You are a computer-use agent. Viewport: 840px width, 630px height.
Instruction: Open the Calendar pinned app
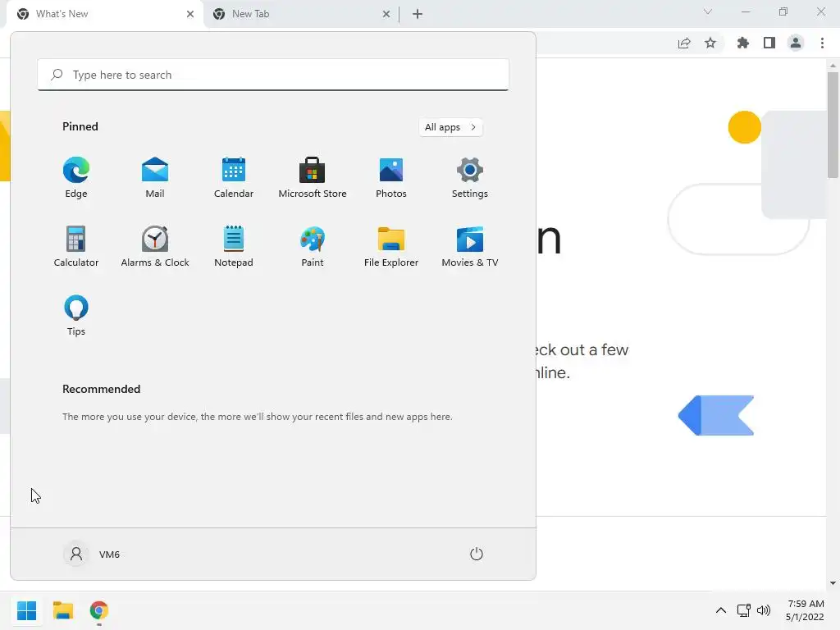234,178
